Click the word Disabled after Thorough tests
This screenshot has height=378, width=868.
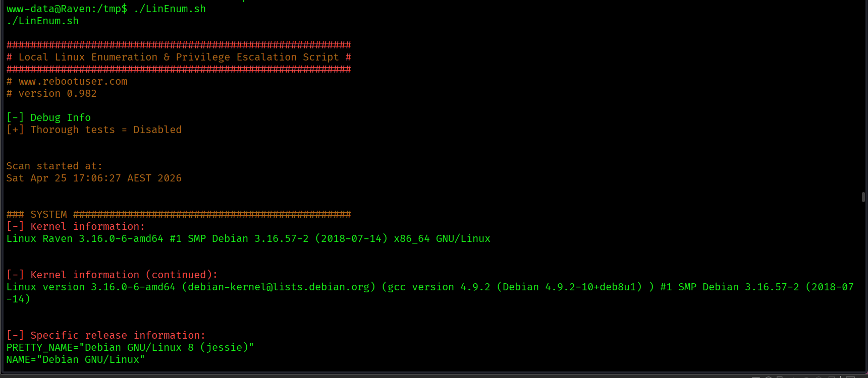[x=157, y=130]
